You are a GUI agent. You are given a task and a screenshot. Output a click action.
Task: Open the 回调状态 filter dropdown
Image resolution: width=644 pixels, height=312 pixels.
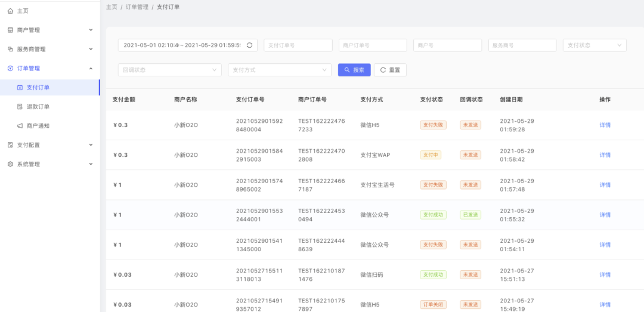click(169, 70)
